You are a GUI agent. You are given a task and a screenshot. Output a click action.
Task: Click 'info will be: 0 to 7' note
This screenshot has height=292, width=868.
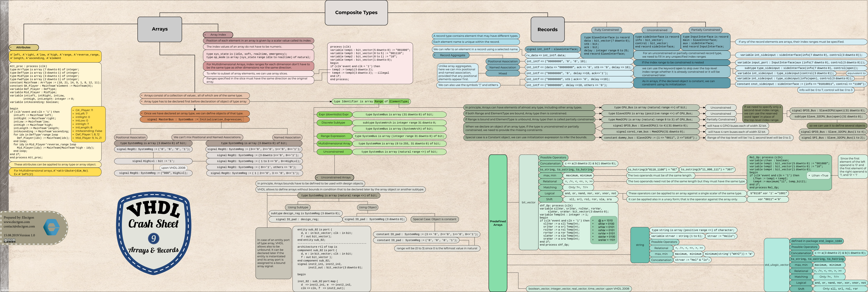tap(826, 90)
